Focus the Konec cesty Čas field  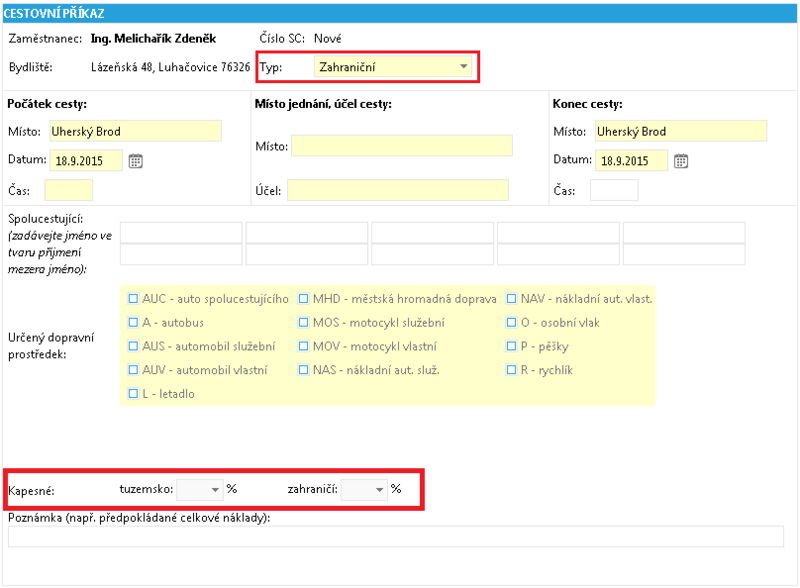click(x=614, y=190)
